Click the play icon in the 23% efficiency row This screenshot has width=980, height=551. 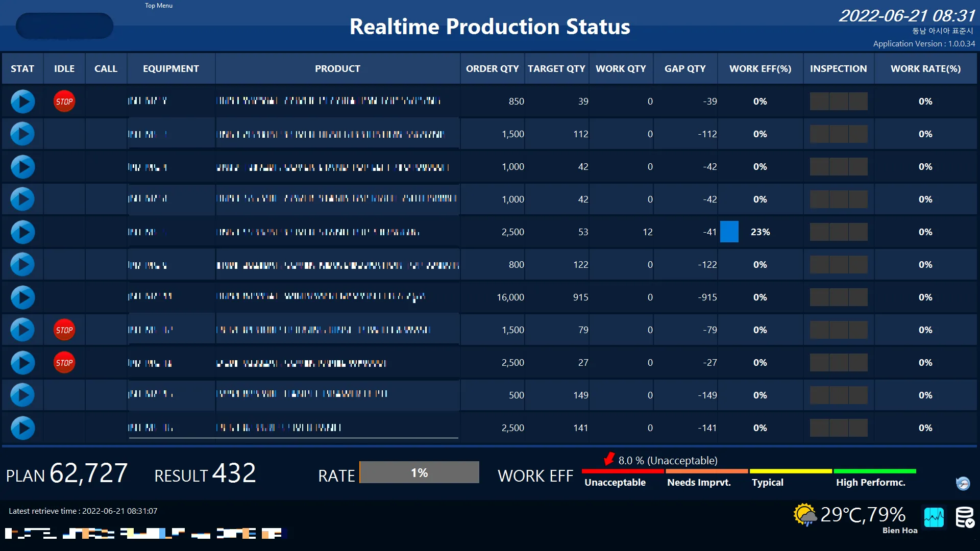pos(22,232)
